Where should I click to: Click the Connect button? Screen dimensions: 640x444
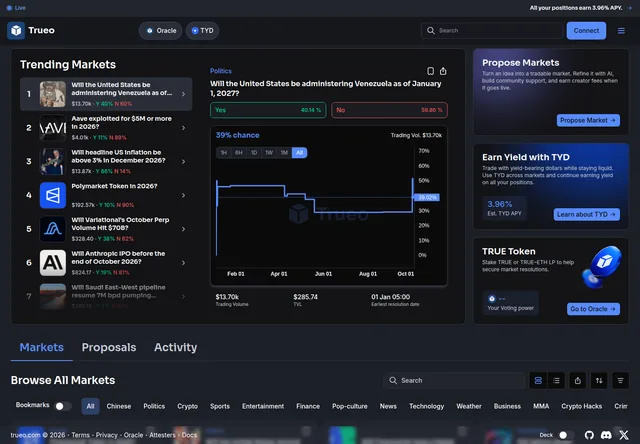[586, 31]
